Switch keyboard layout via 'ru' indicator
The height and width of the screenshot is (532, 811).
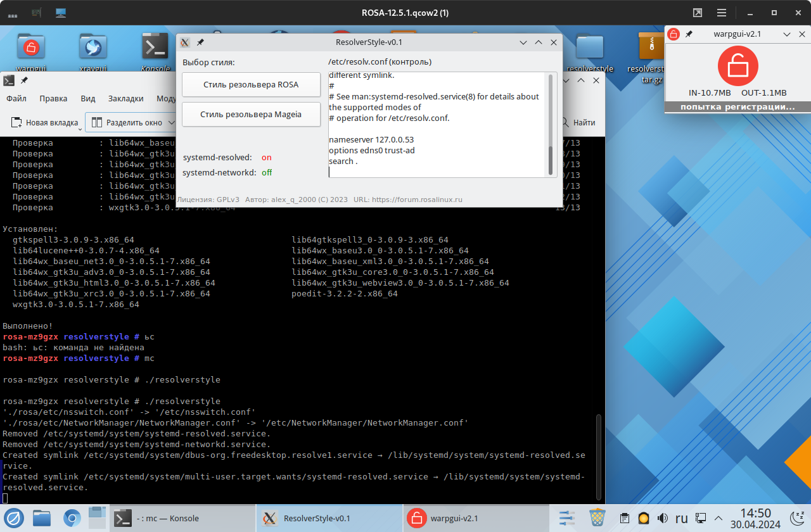(681, 518)
